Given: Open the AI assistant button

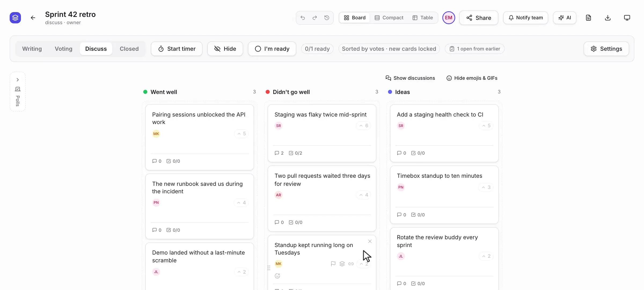Looking at the screenshot, I should pos(565,18).
